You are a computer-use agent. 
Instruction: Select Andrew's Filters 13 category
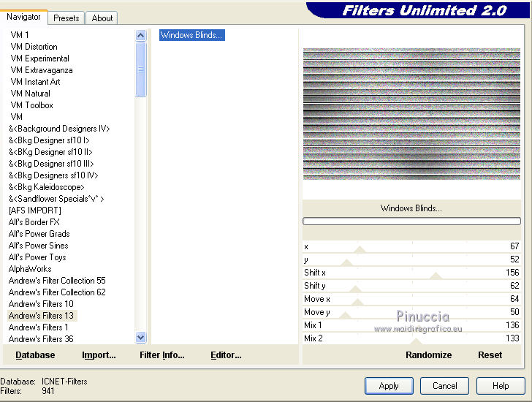41,316
